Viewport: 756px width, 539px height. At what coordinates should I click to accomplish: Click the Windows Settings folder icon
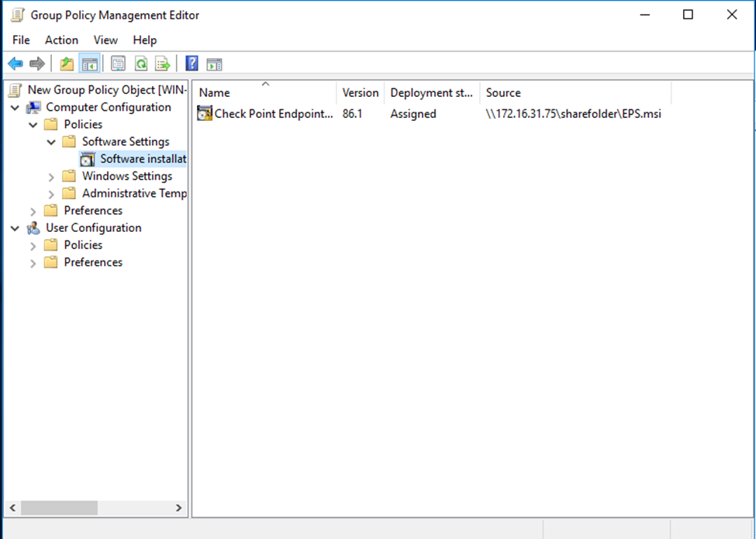pyautogui.click(x=69, y=177)
